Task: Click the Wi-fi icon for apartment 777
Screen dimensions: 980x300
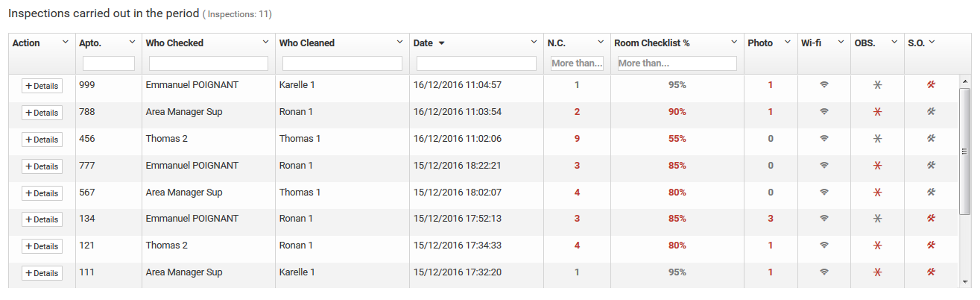Action: click(x=823, y=166)
